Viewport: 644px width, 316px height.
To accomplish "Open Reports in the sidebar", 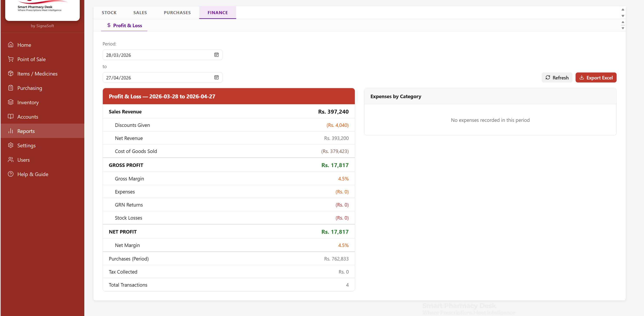I will pyautogui.click(x=26, y=131).
